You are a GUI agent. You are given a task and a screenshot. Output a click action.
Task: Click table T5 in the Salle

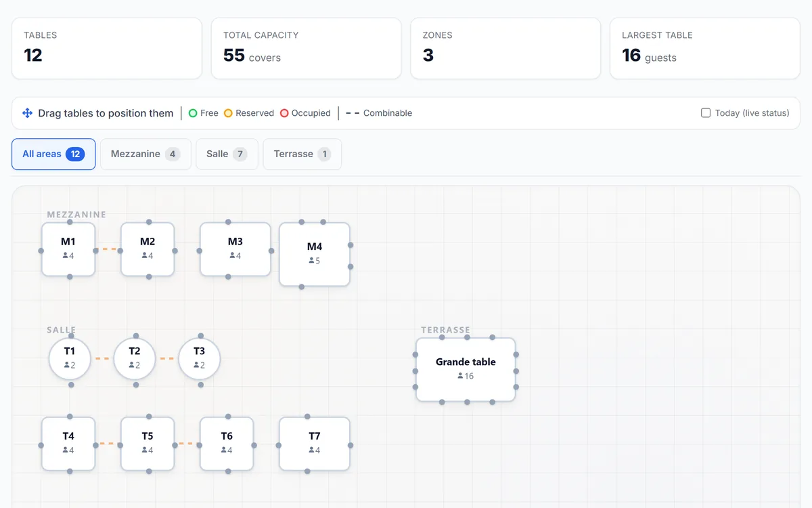pos(148,444)
